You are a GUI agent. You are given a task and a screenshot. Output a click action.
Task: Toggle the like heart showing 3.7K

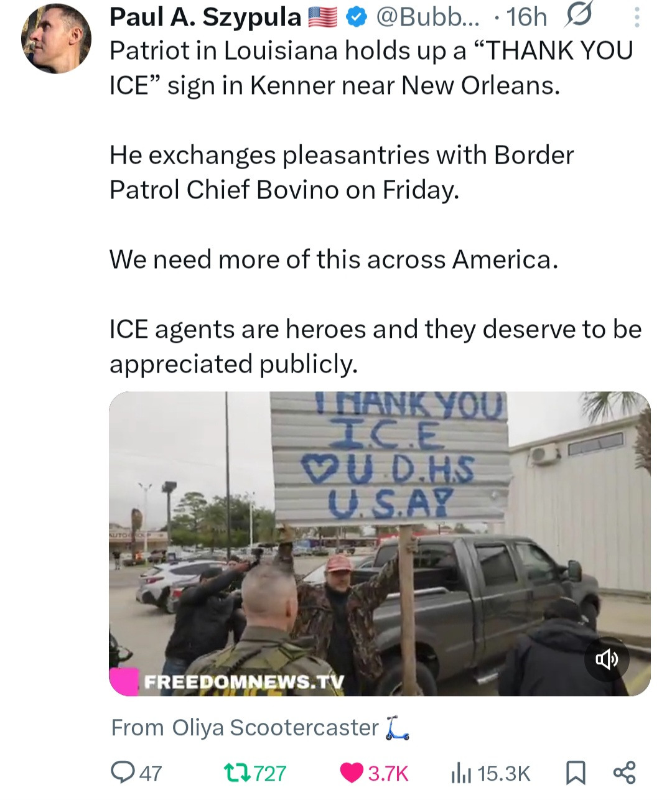coord(374,773)
